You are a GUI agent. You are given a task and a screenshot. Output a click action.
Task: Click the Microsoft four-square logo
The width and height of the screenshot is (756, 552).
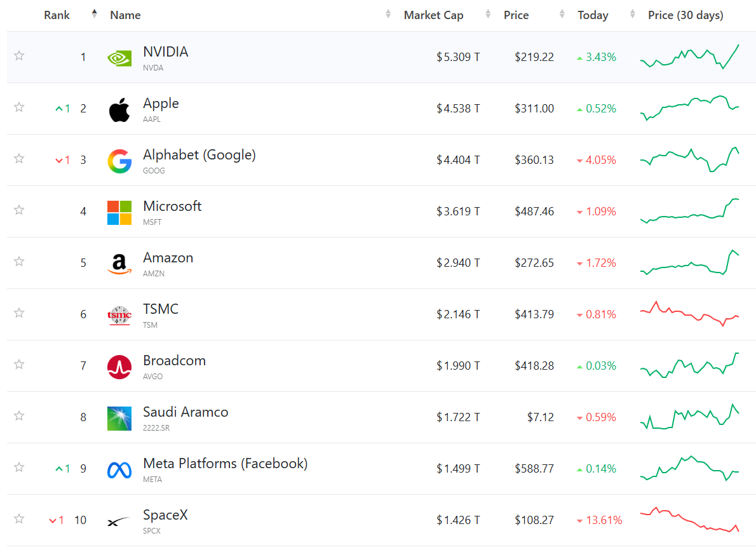tap(119, 213)
